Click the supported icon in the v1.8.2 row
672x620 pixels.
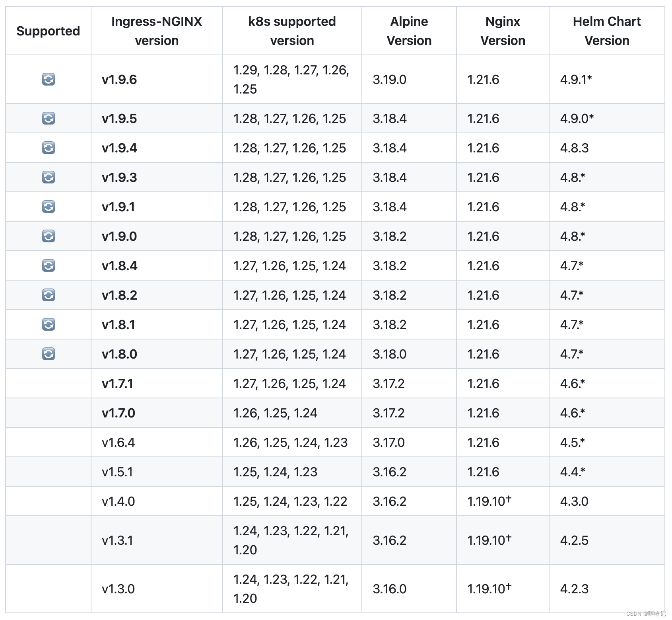click(49, 295)
